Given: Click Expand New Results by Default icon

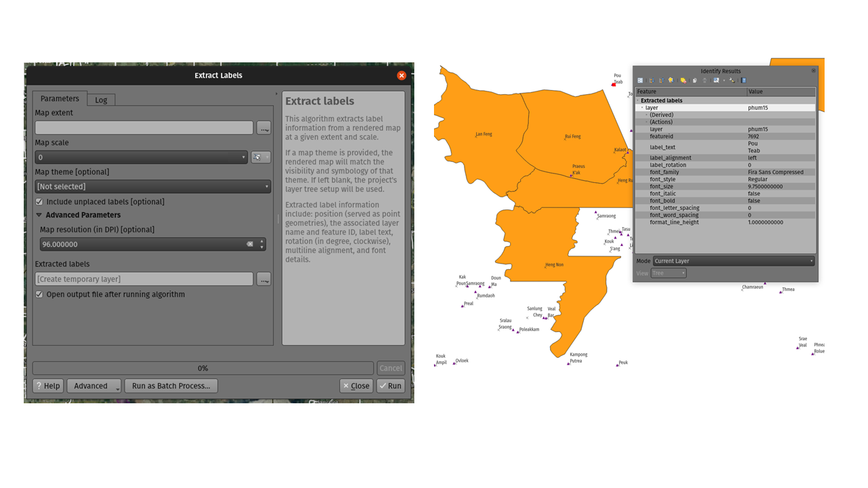Looking at the screenshot, I should [671, 80].
